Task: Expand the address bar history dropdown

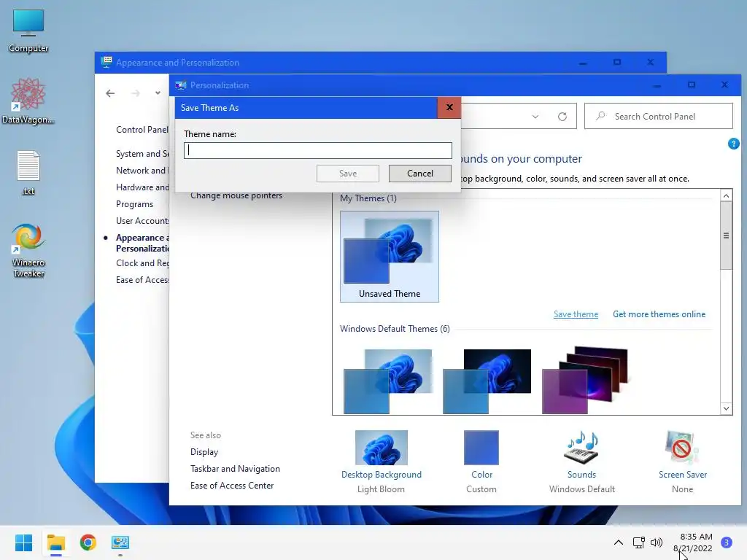Action: (535, 117)
